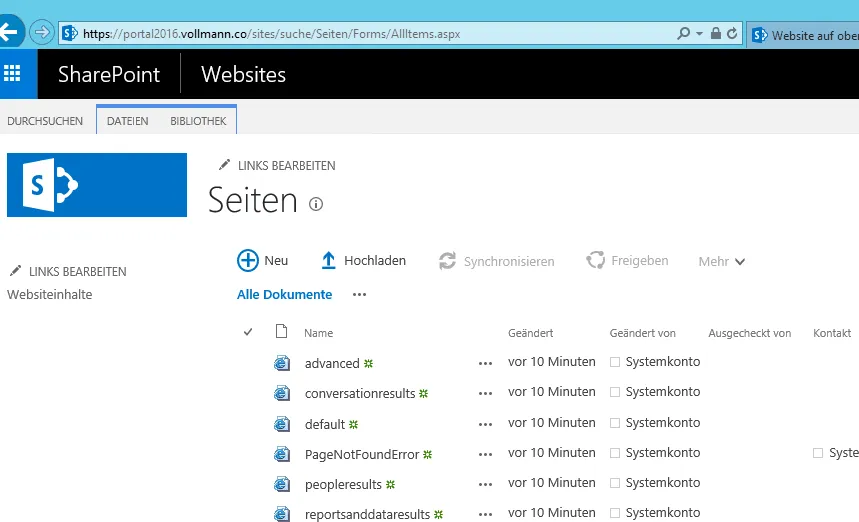Open the SharePoint app launcher grid
Viewport: 859px width, 522px height.
click(12, 73)
